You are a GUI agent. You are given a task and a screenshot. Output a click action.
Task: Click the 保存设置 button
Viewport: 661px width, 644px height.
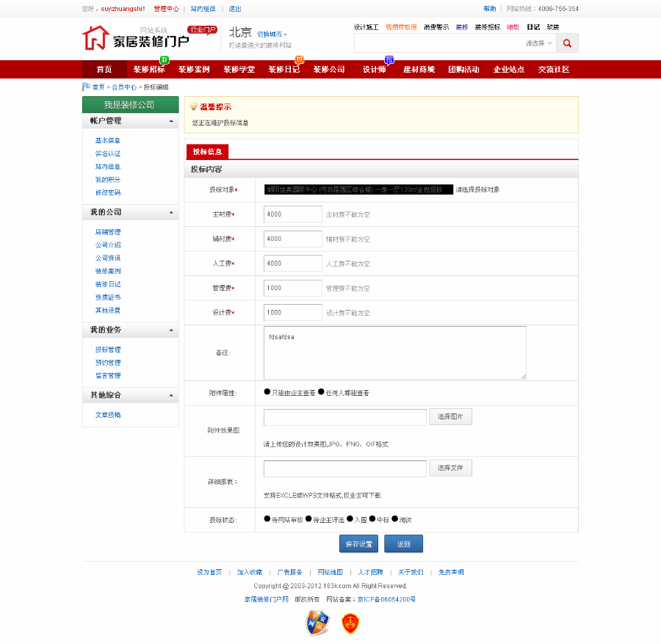(358, 543)
